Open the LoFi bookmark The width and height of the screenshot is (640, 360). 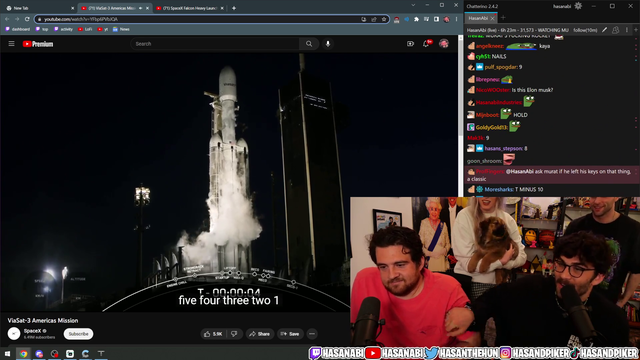click(85, 29)
